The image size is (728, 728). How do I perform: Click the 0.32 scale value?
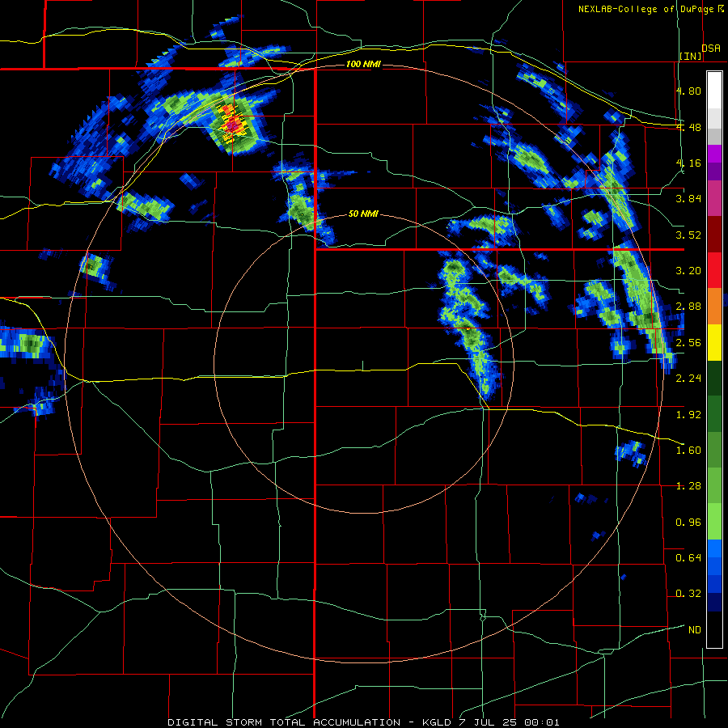point(688,594)
